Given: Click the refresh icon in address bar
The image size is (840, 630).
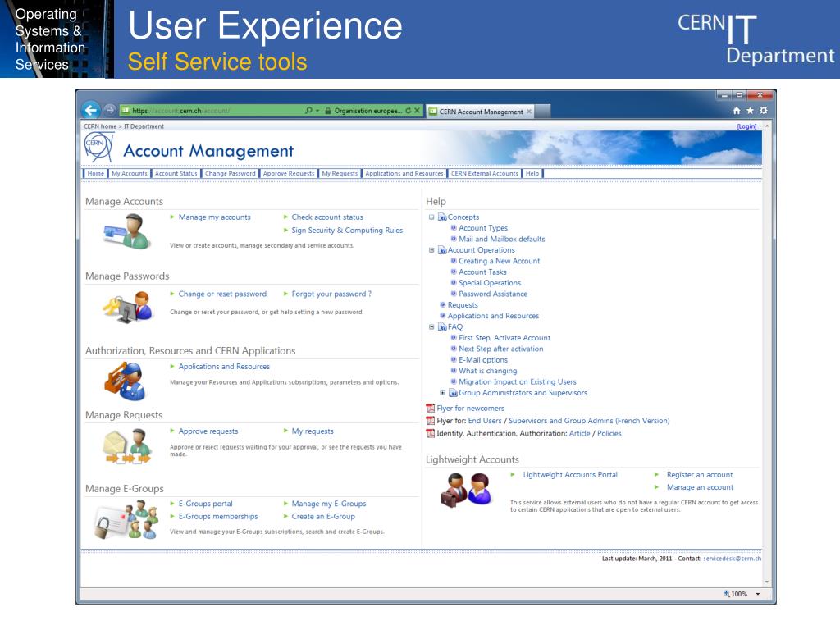Looking at the screenshot, I should (x=409, y=111).
